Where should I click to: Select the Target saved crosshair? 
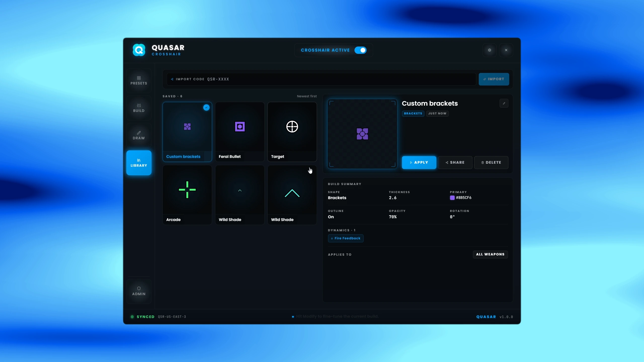pyautogui.click(x=292, y=132)
